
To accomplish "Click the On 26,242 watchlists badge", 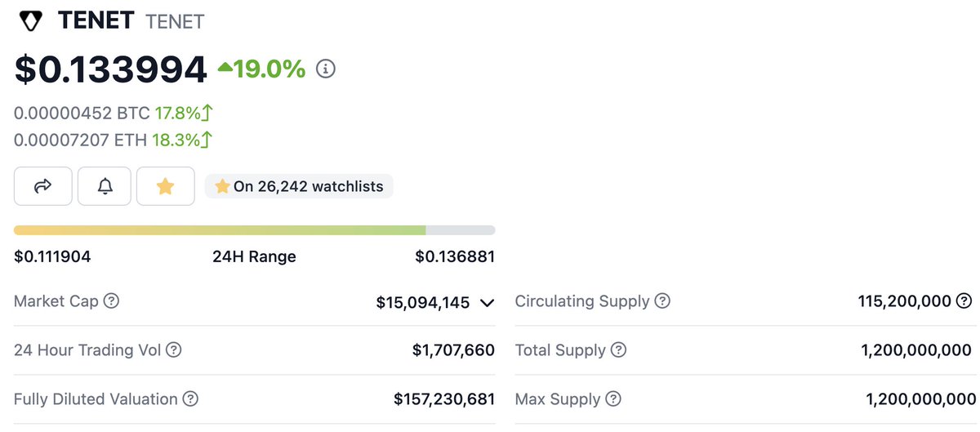I will 299,186.
